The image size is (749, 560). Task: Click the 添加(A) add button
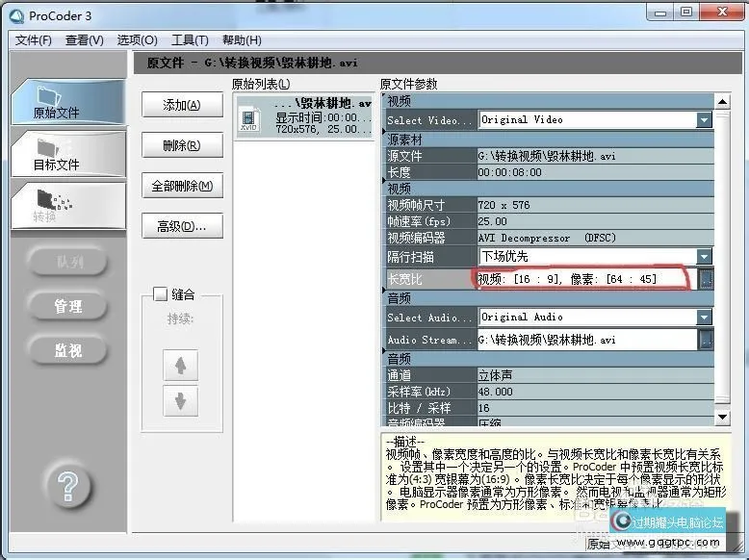182,105
